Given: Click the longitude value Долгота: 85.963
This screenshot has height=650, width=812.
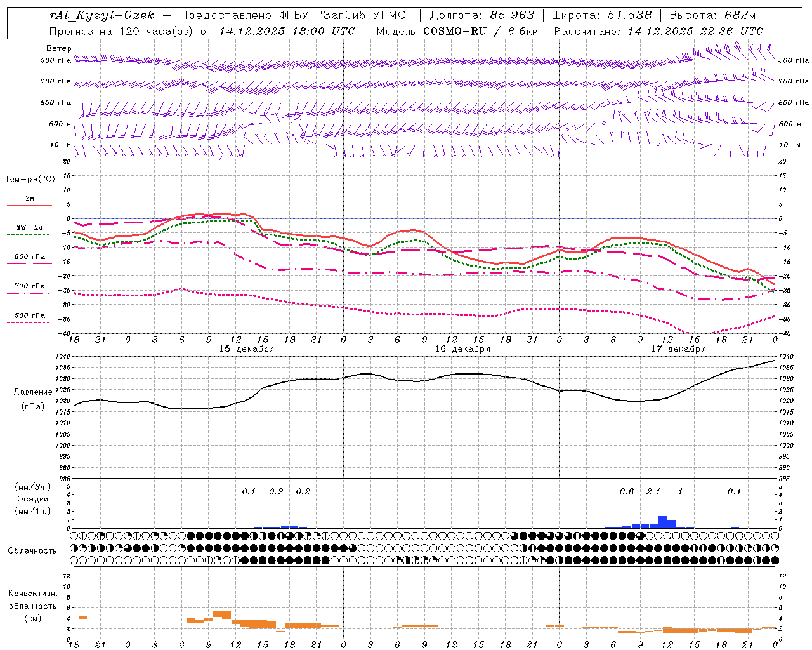Looking at the screenshot, I should pos(482,15).
